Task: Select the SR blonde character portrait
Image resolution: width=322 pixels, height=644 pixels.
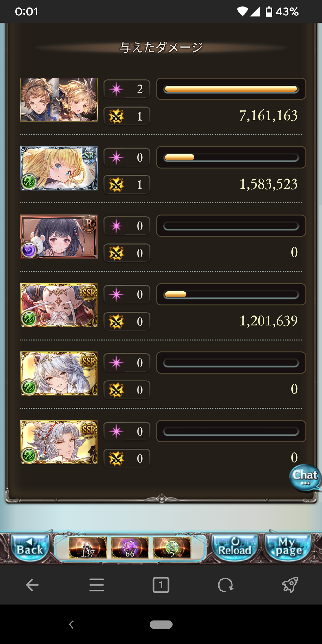Action: [x=59, y=168]
